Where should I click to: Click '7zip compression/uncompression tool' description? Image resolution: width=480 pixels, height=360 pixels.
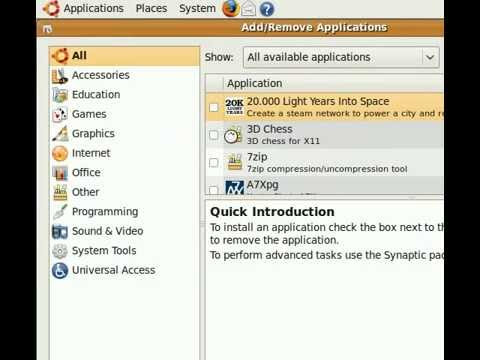tap(327, 169)
